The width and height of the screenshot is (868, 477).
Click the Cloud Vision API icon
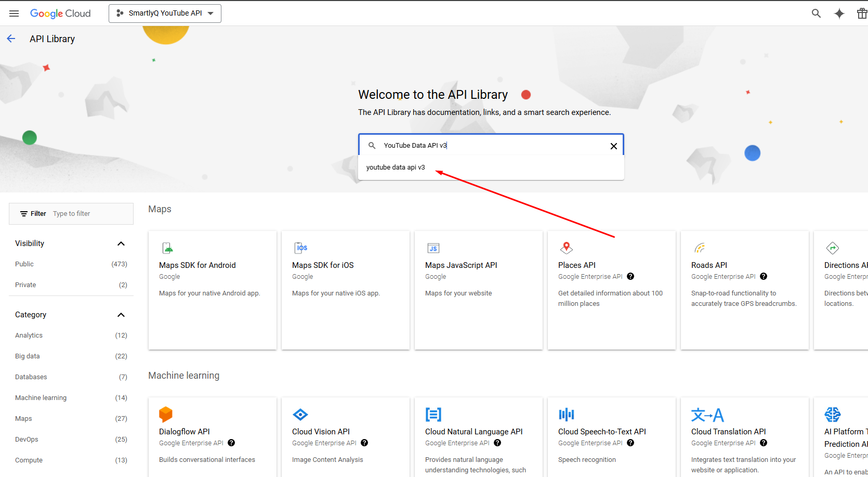coord(300,415)
